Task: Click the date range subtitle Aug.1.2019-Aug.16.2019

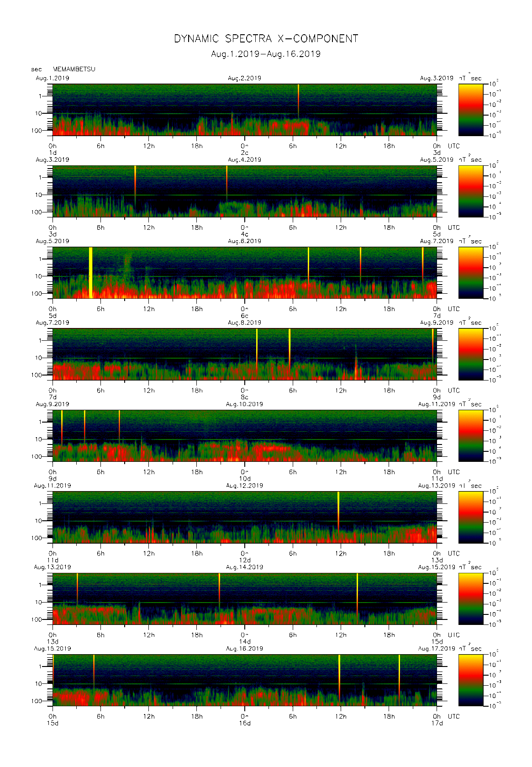Action: 266,54
